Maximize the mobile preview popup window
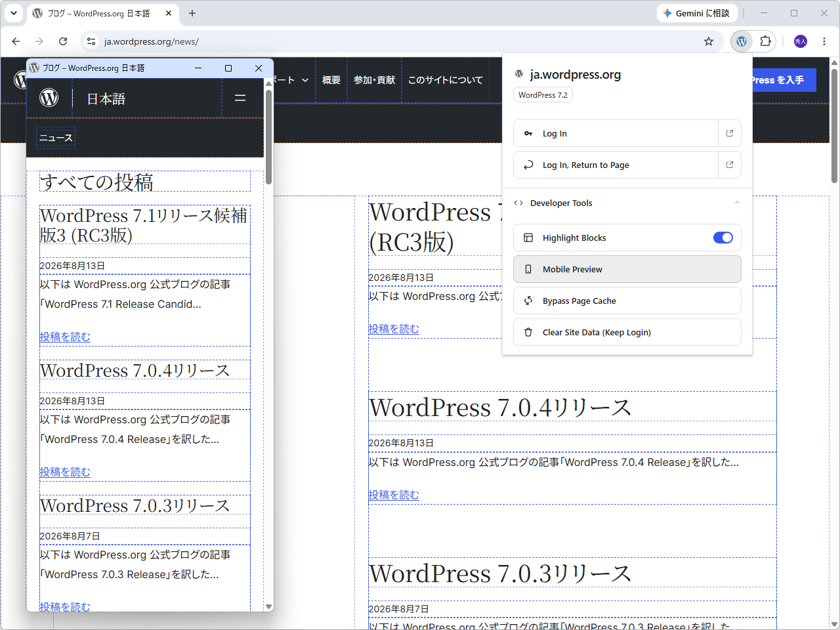 (x=228, y=68)
